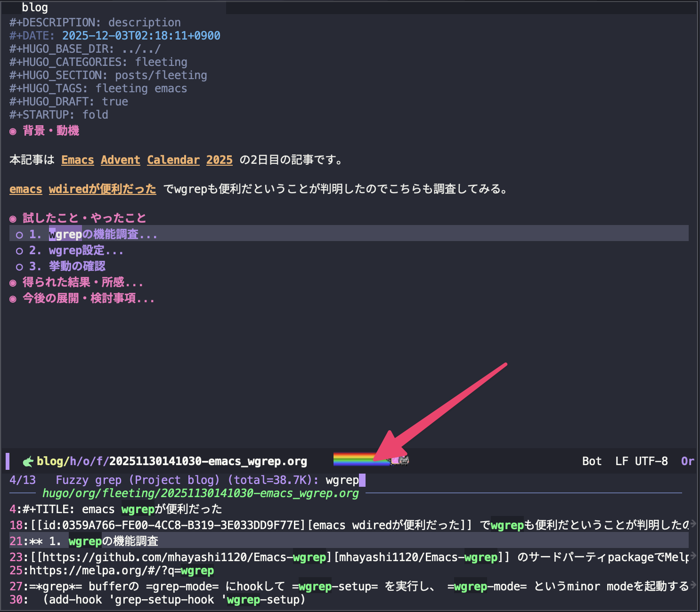Click the circle bullet for 3. 挙動の確認
The height and width of the screenshot is (612, 700).
19,267
